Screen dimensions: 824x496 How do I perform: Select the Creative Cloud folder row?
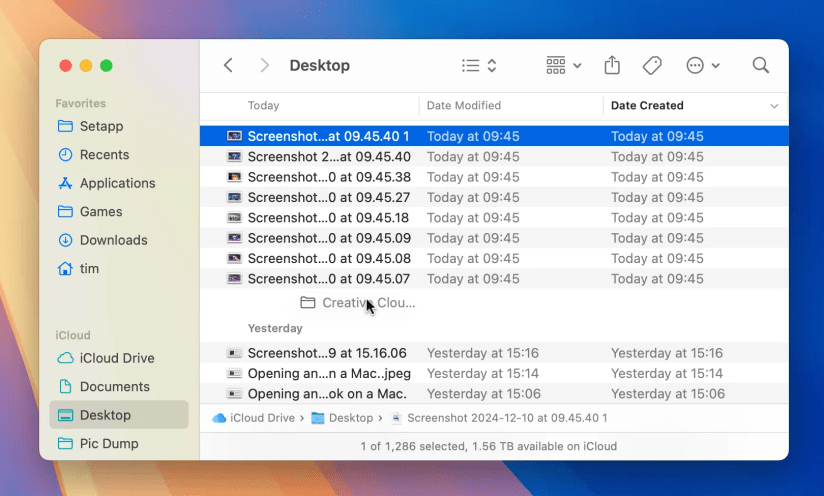tap(494, 303)
